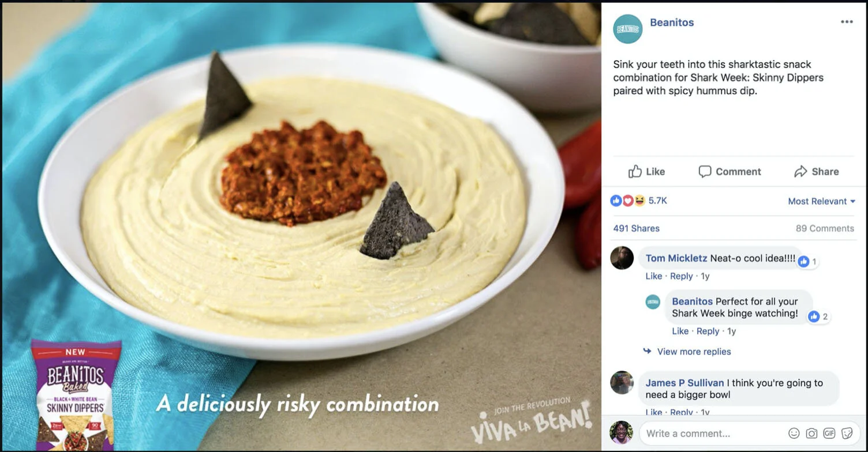Open the 491 Shares link

point(636,228)
